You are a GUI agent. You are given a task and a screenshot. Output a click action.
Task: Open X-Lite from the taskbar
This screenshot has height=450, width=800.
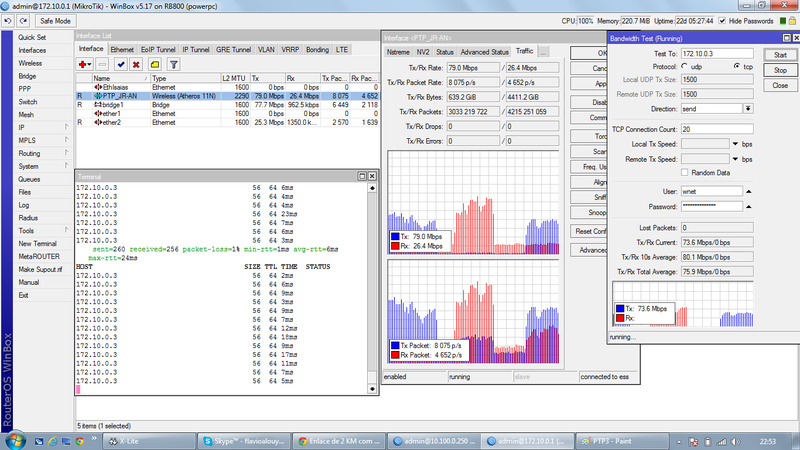149,441
